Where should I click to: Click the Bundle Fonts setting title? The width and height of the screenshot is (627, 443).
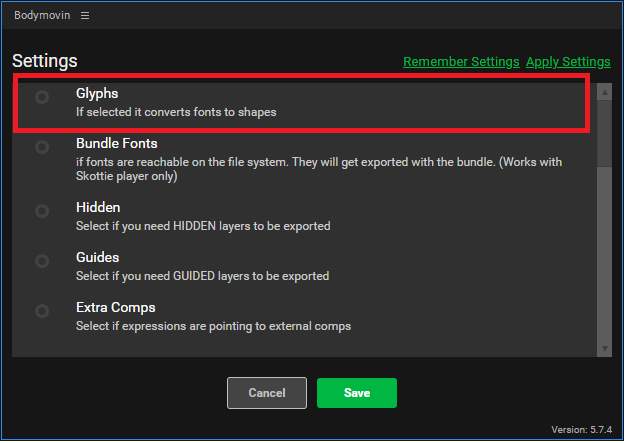116,143
